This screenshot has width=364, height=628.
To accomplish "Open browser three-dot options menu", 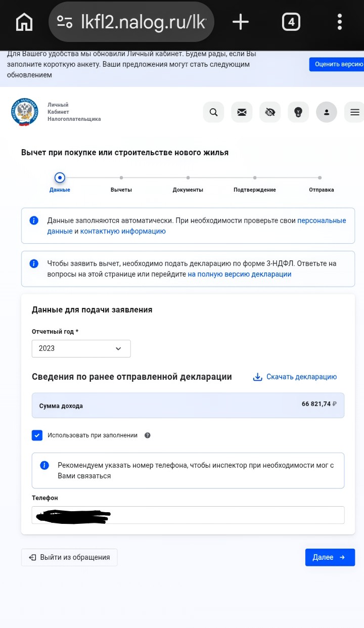I will [340, 22].
